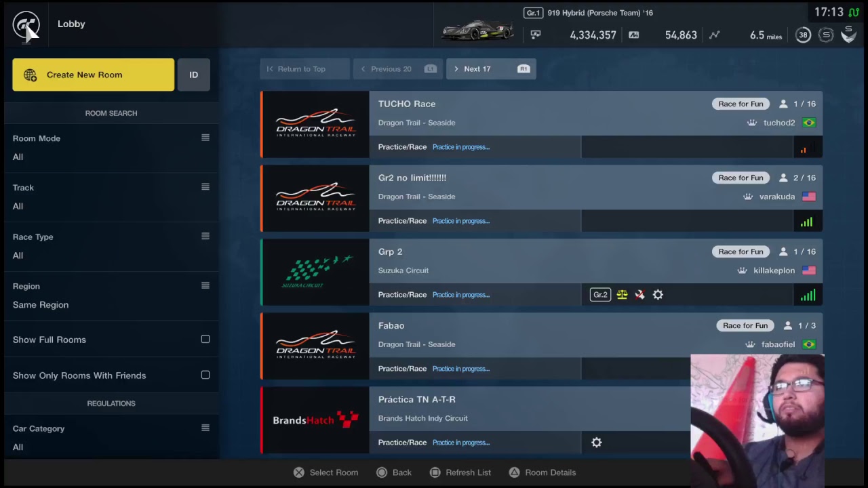Click the player count icon in Gr2 no limit room

point(783,178)
